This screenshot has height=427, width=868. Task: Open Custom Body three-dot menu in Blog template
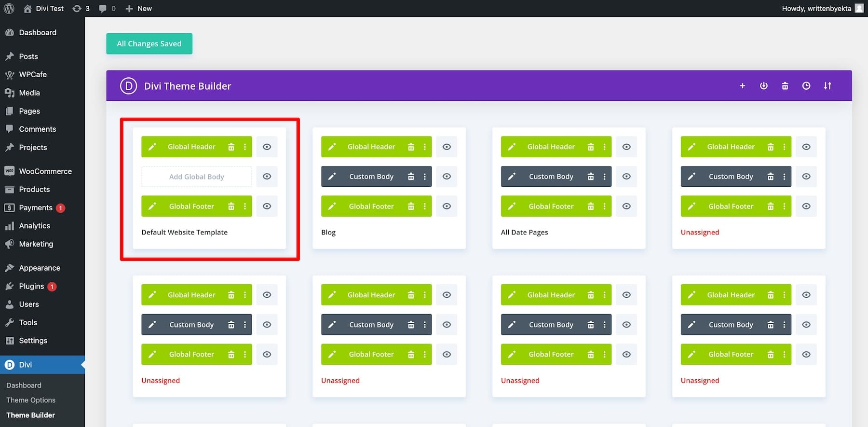(425, 177)
